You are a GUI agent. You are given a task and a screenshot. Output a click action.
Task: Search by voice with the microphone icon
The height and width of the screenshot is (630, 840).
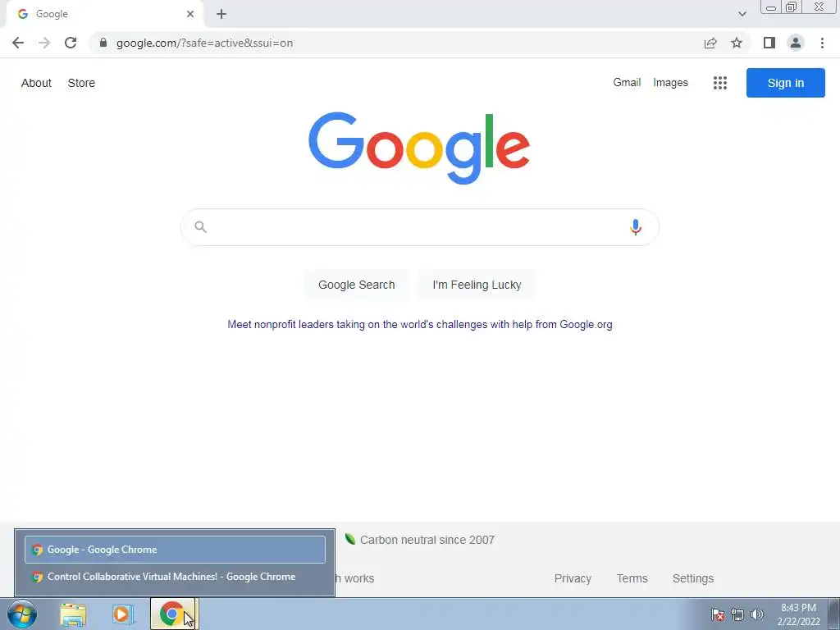pyautogui.click(x=636, y=227)
